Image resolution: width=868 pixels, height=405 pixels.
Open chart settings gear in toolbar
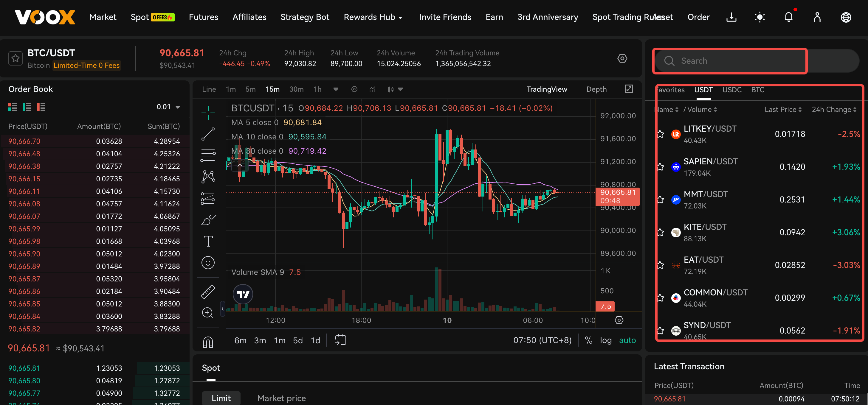point(354,89)
